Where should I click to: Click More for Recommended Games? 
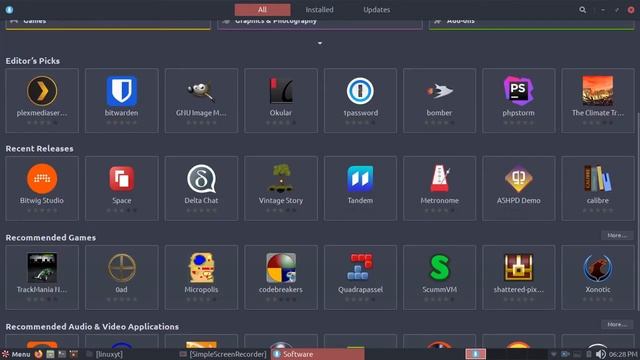click(x=617, y=236)
